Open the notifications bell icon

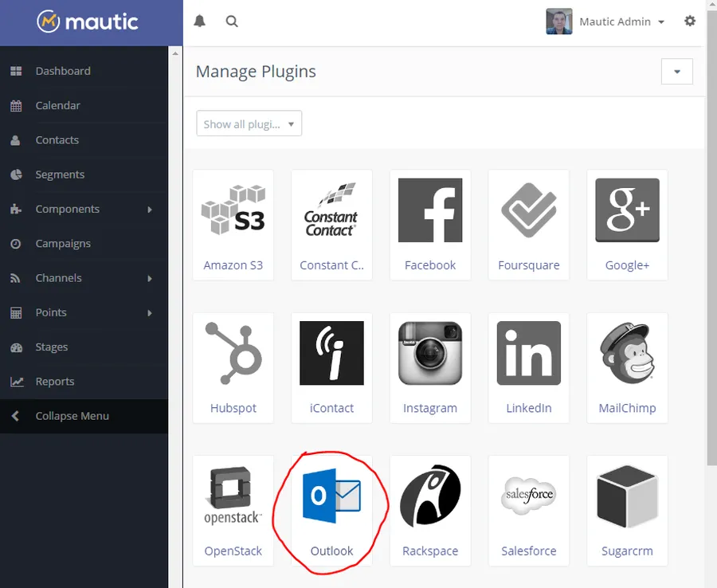coord(200,21)
